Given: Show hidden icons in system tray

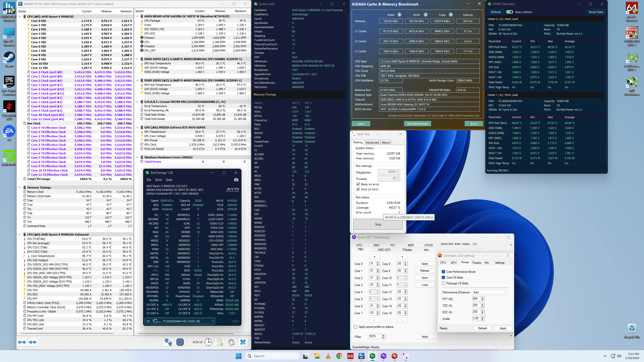Looking at the screenshot, I should pyautogui.click(x=605, y=356).
